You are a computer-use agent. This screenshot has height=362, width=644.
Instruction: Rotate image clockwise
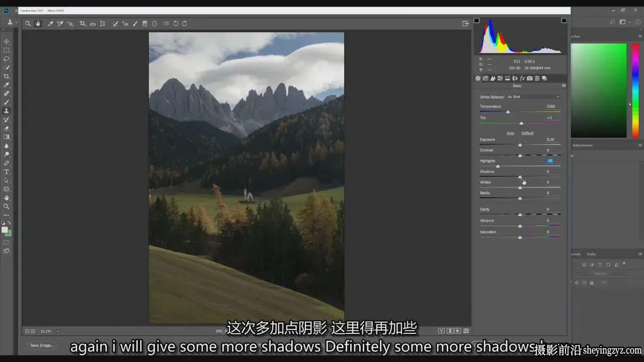click(x=185, y=24)
